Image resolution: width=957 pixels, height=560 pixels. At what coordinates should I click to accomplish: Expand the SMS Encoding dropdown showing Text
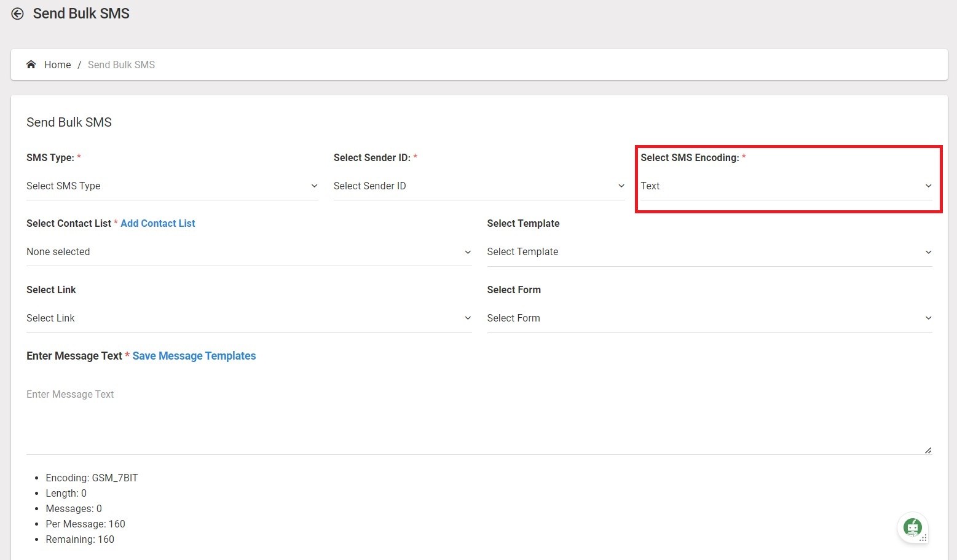(x=786, y=186)
